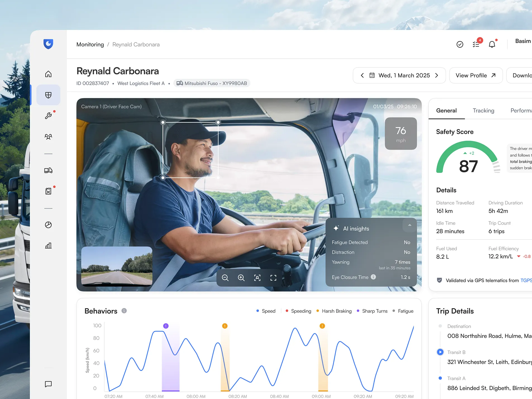Click Reynald Carbonara in the breadcrumb
Image resolution: width=532 pixels, height=399 pixels.
[136, 44]
